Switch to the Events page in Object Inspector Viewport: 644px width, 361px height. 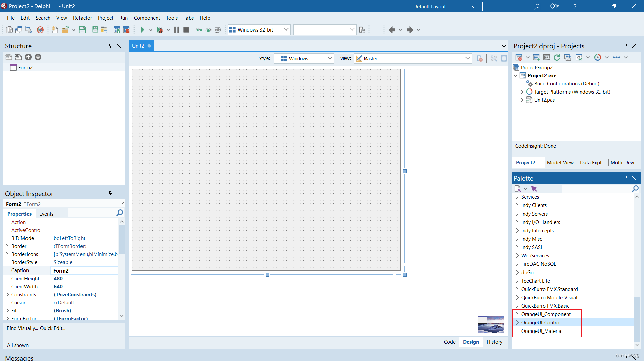46,214
